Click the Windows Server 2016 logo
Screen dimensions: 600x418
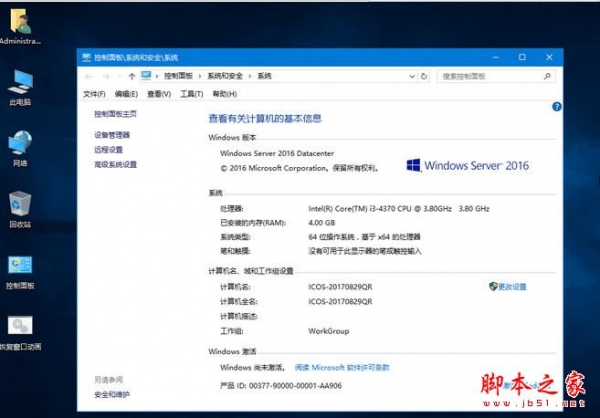pos(467,166)
